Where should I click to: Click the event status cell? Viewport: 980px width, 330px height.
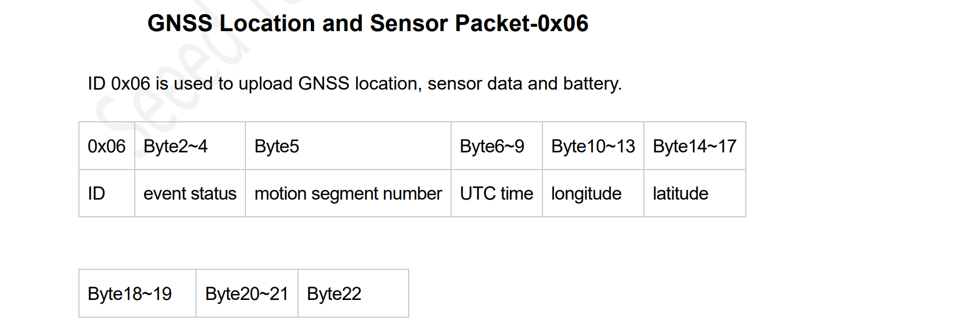click(x=190, y=193)
